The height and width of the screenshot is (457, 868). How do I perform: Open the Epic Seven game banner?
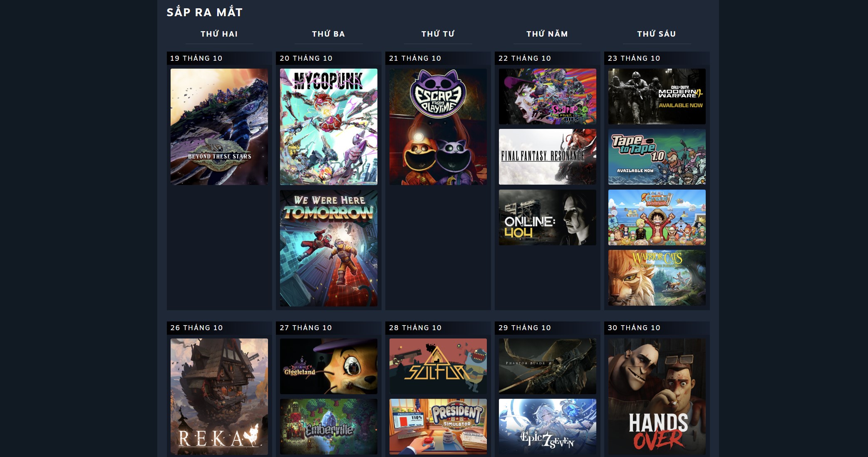pyautogui.click(x=548, y=427)
